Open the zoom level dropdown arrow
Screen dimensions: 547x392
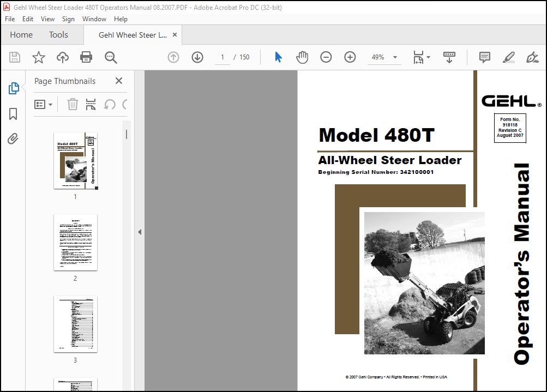pyautogui.click(x=395, y=57)
